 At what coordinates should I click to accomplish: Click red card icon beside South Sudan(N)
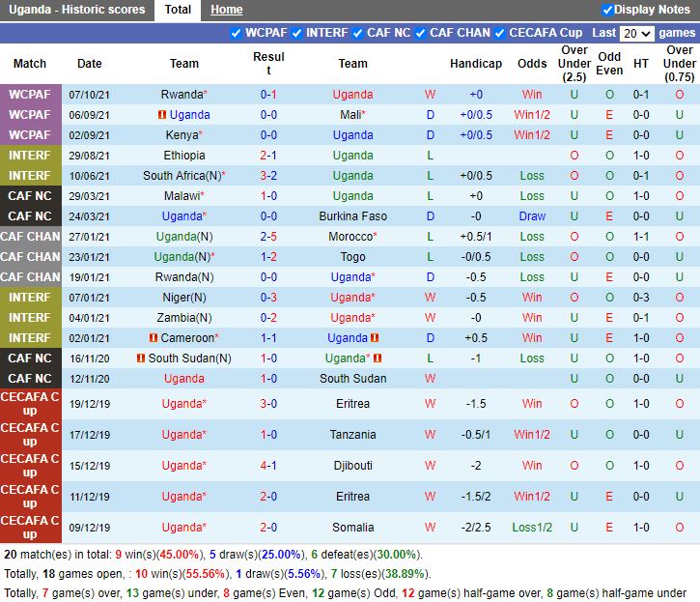(141, 358)
